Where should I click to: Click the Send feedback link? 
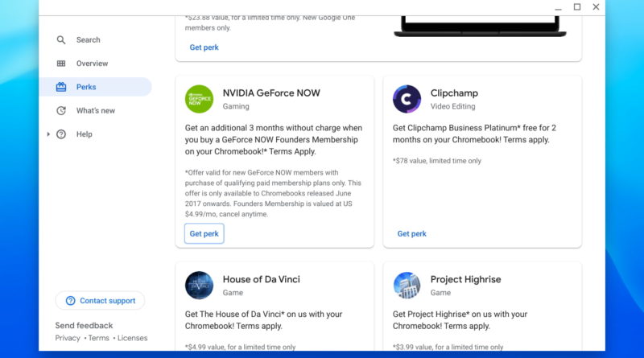tap(84, 325)
